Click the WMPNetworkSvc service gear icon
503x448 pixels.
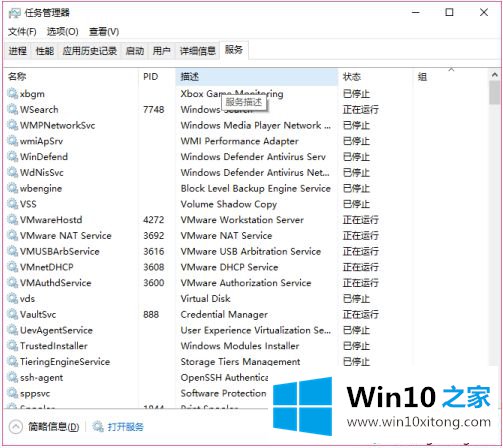click(12, 125)
